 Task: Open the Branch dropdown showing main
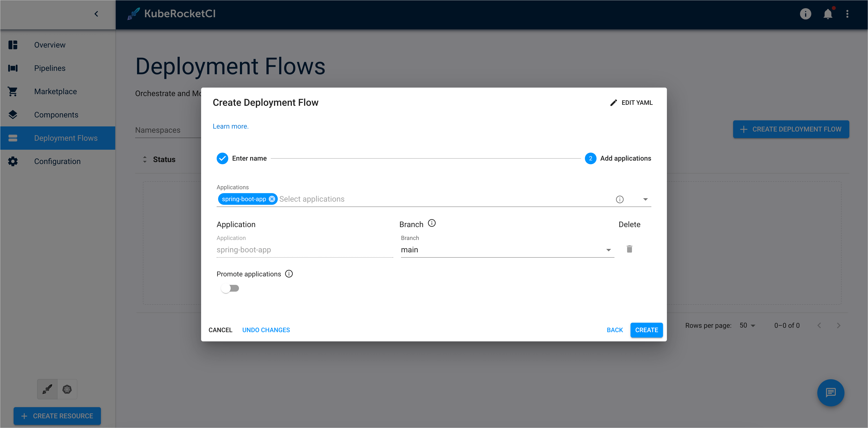coord(608,250)
